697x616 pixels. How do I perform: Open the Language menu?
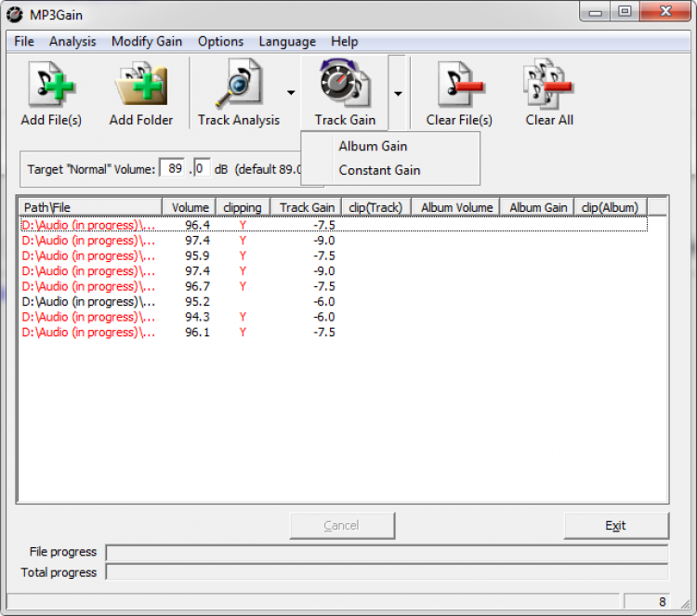click(287, 41)
